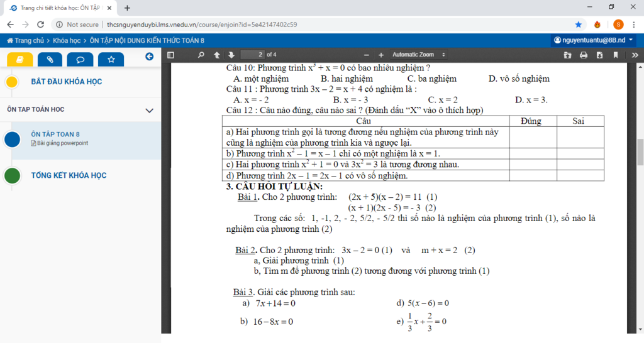The height and width of the screenshot is (343, 644).
Task: Click the yellow start course circle
Action: tap(12, 82)
